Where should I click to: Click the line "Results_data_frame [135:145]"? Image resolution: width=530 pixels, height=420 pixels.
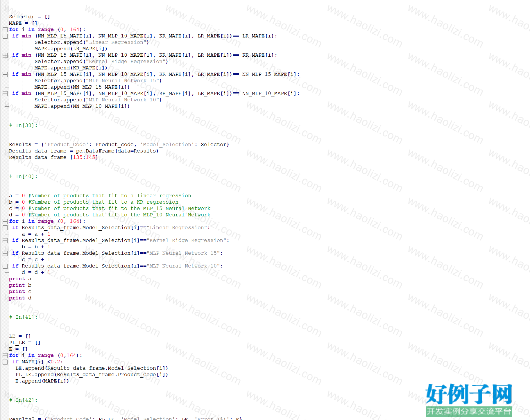(x=53, y=157)
